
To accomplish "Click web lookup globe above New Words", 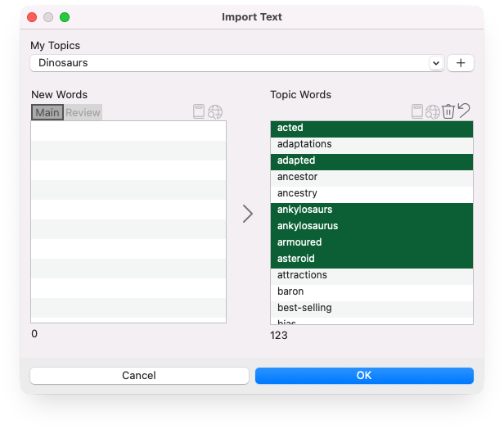I will [215, 112].
